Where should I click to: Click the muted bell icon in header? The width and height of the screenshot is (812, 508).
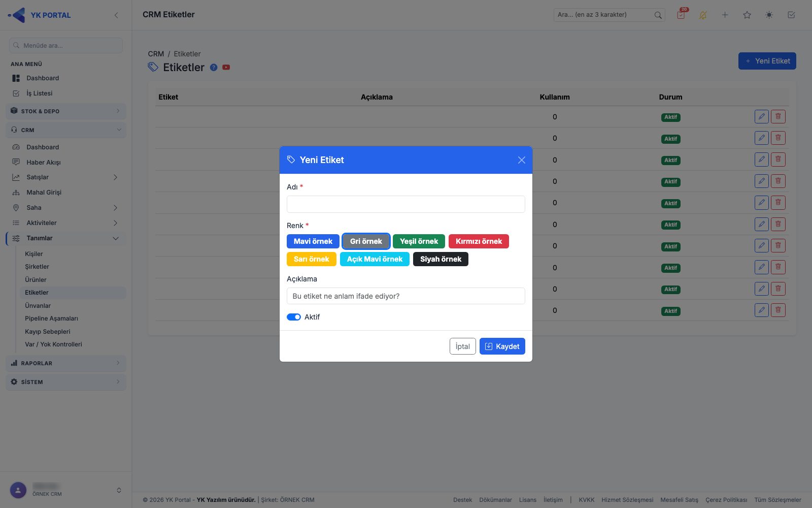coord(703,15)
